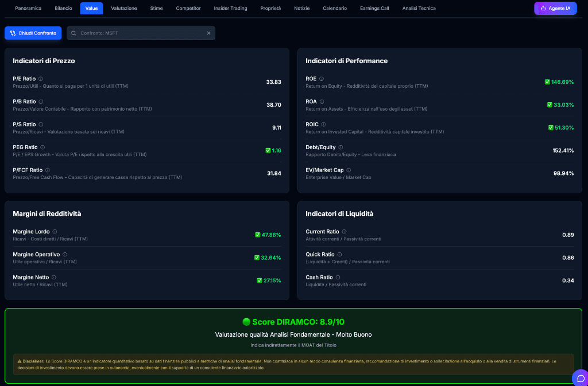Open the Notizie tab
This screenshot has width=588, height=386.
302,8
